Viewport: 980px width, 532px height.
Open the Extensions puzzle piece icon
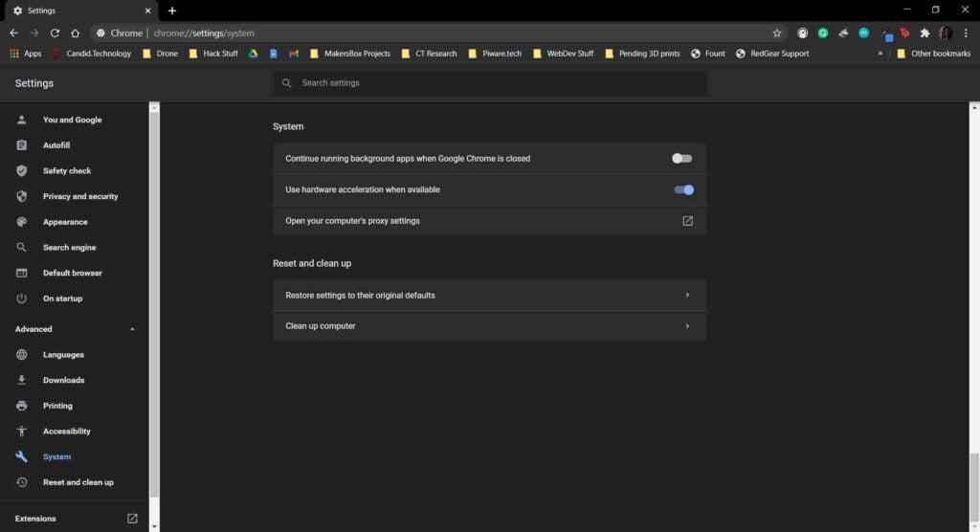pyautogui.click(x=925, y=33)
